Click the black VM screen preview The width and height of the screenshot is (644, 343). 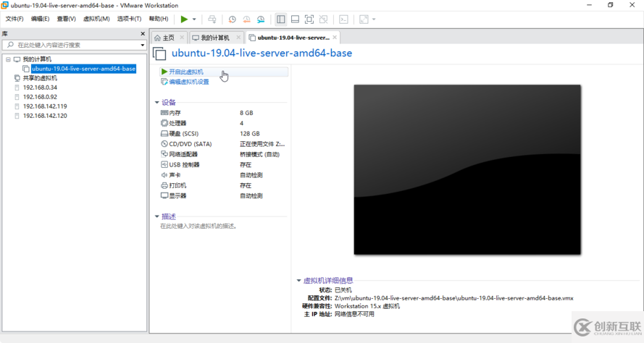pyautogui.click(x=467, y=169)
